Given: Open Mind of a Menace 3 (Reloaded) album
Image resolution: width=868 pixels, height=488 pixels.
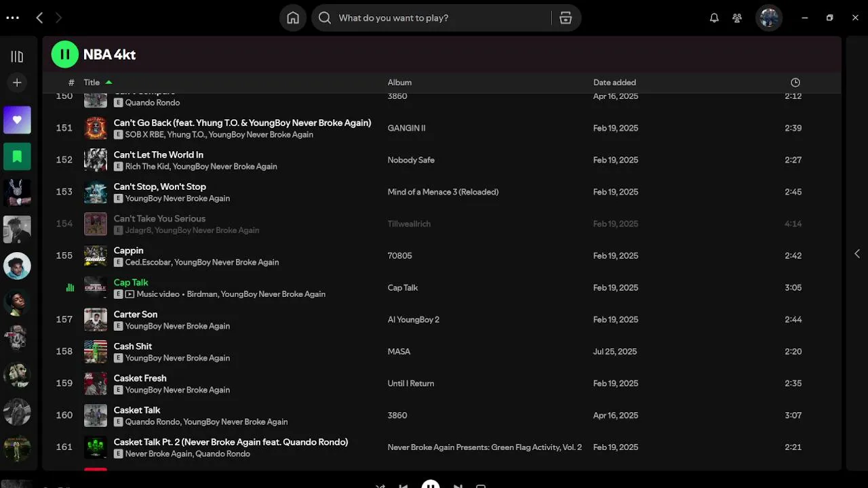Looking at the screenshot, I should coord(443,192).
